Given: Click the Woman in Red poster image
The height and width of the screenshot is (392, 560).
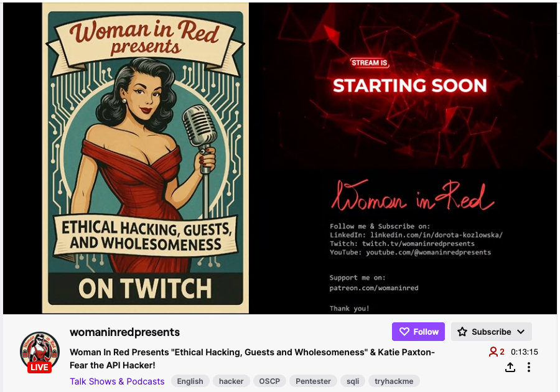Looking at the screenshot, I should click(146, 158).
